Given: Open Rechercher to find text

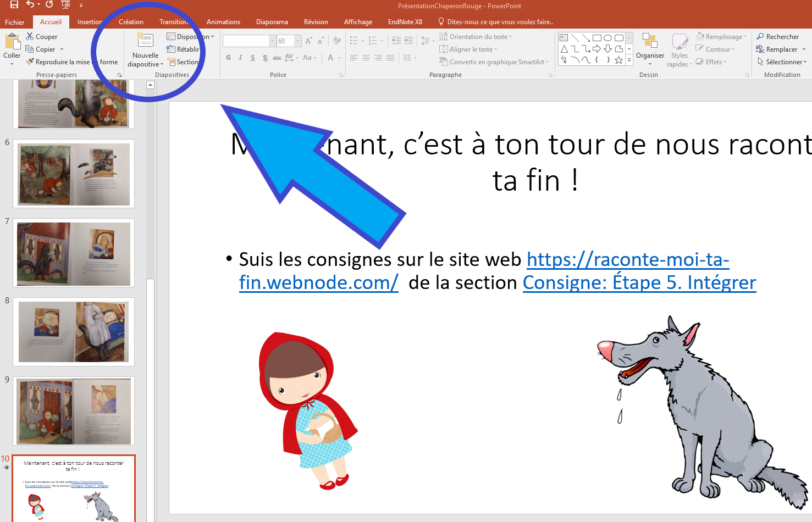Looking at the screenshot, I should 778,37.
